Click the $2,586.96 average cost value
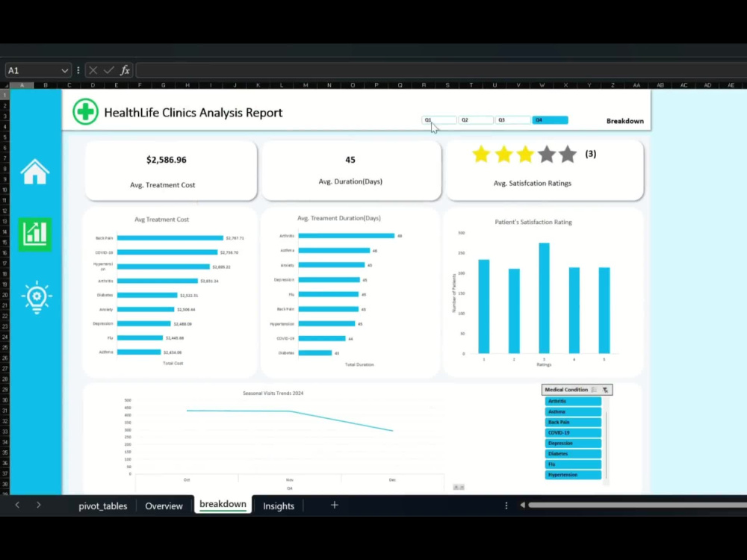747x560 pixels. click(x=167, y=160)
